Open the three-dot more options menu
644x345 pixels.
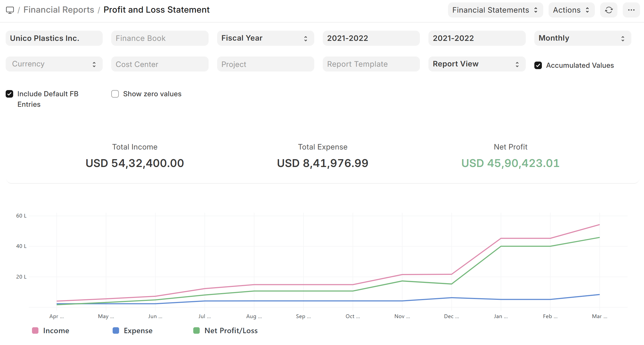point(631,10)
